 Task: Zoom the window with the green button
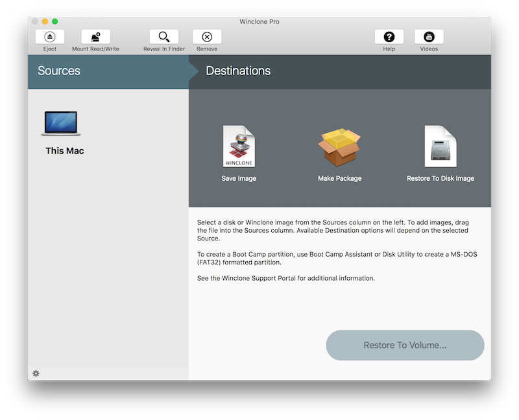click(x=55, y=21)
